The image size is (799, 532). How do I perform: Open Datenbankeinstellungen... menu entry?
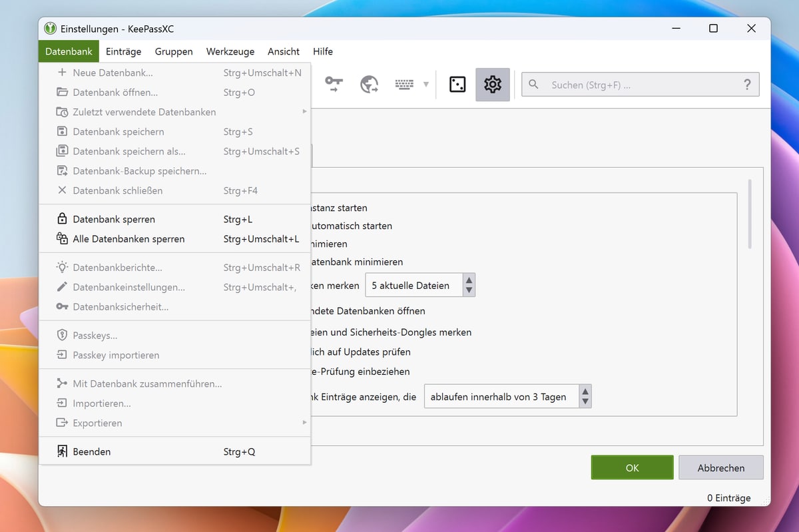tap(175, 288)
